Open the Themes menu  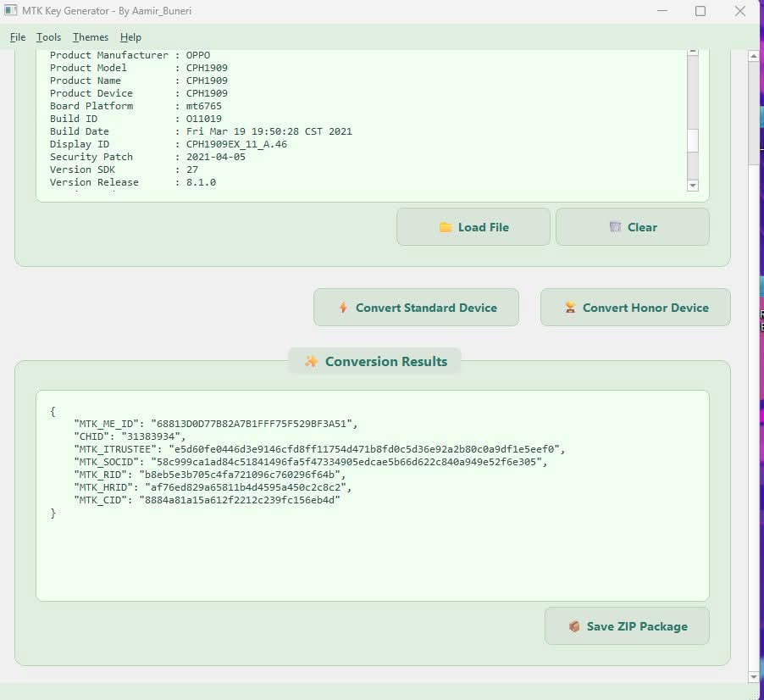90,37
